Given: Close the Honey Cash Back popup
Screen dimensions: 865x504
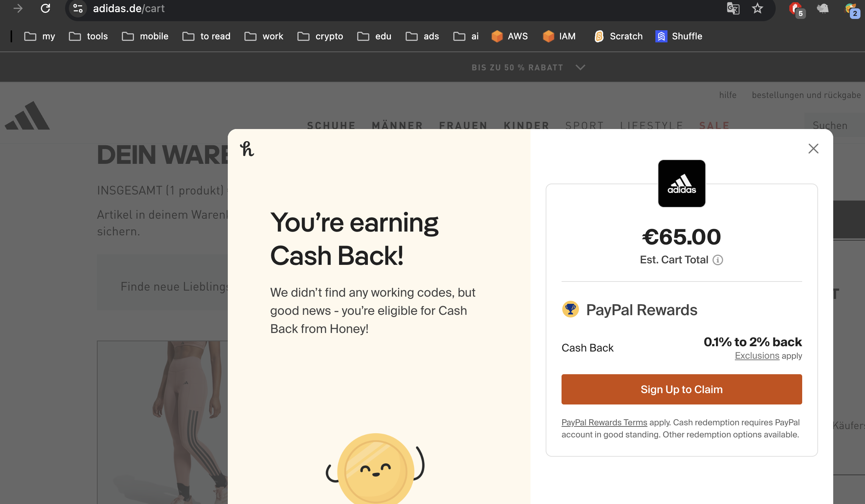Looking at the screenshot, I should pos(814,148).
